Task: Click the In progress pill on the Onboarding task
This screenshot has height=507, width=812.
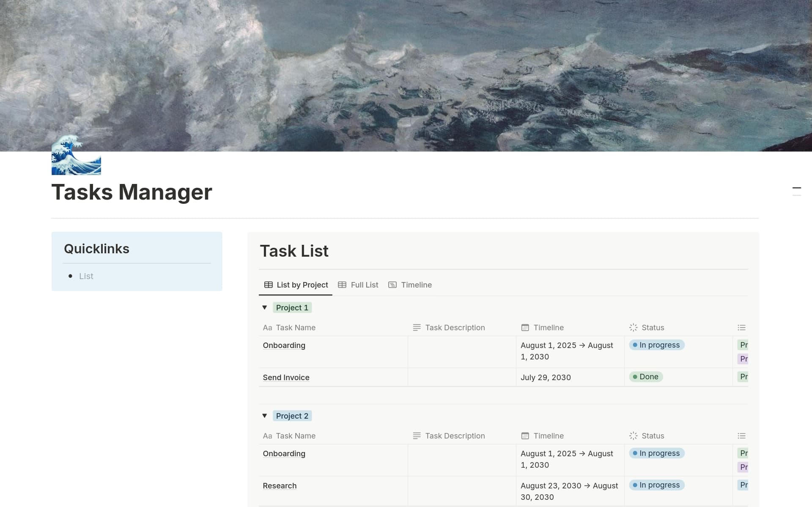Action: click(656, 345)
